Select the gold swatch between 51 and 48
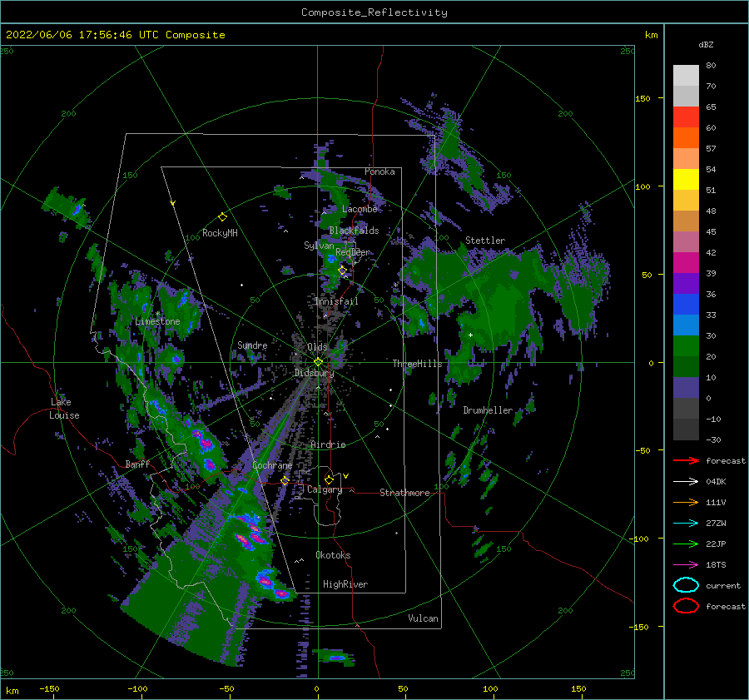The width and height of the screenshot is (749, 700). pyautogui.click(x=686, y=201)
